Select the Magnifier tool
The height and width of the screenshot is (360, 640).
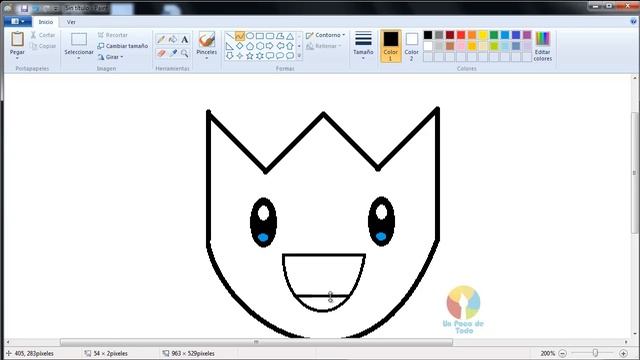tap(185, 53)
